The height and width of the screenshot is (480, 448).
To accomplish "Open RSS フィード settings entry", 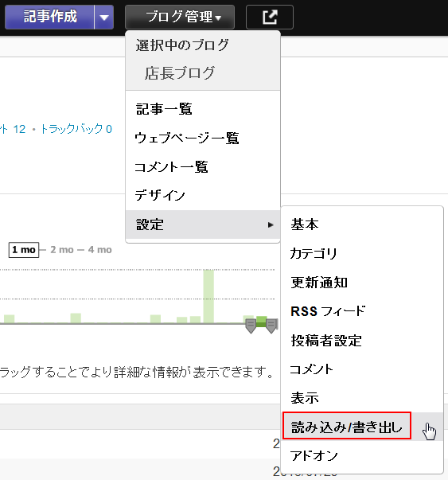I will tap(362, 311).
